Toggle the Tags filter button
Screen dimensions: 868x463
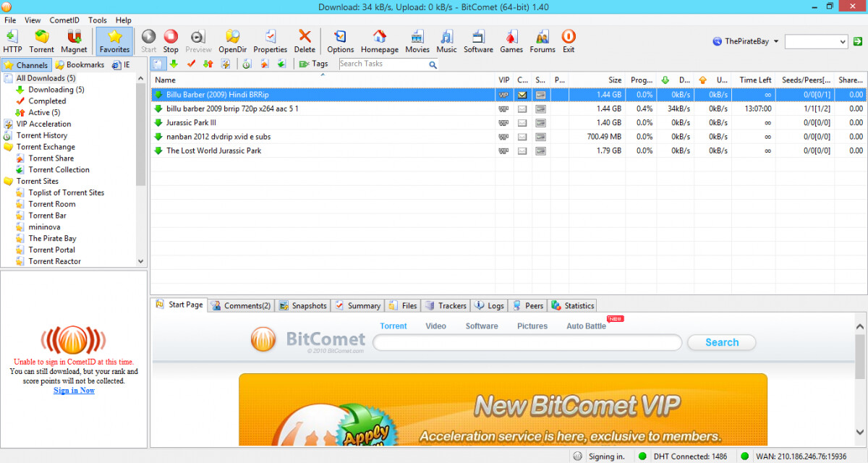pos(313,64)
